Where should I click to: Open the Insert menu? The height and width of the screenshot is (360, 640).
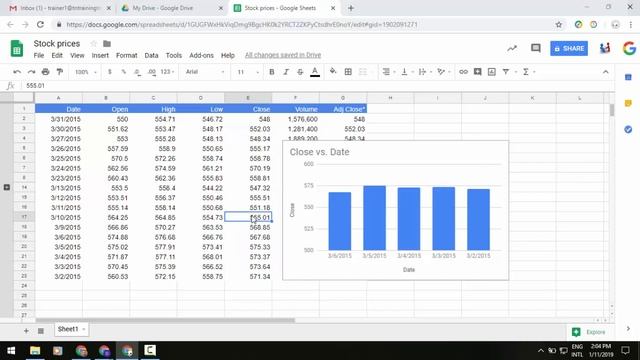click(100, 56)
